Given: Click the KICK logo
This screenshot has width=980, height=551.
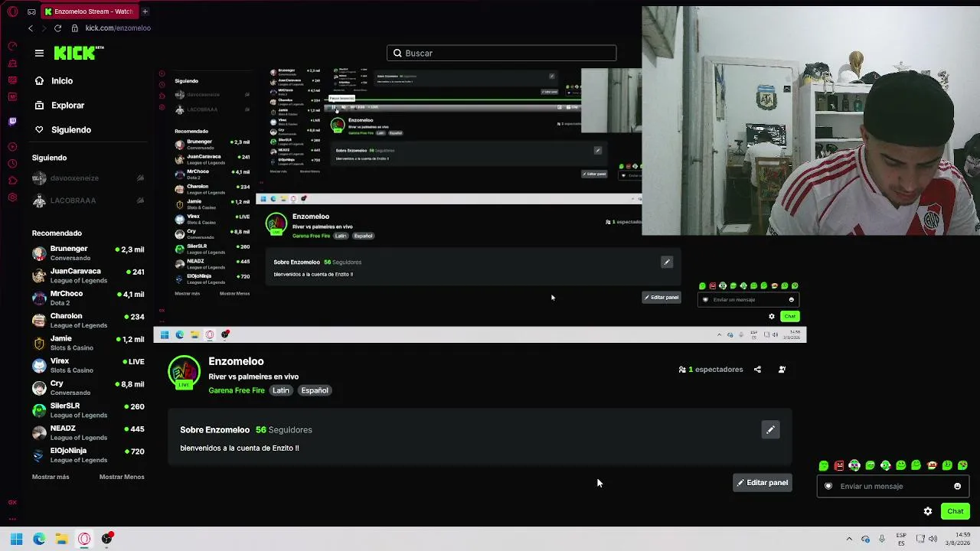Looking at the screenshot, I should (x=79, y=53).
